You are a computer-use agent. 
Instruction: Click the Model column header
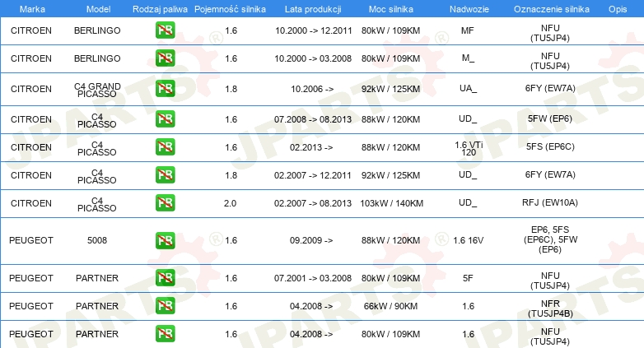tap(98, 9)
